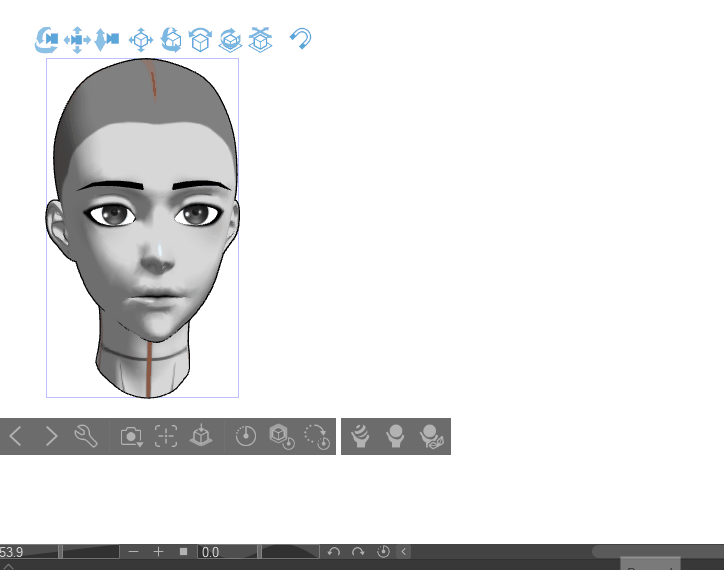Click the reset pose dotted-arrow icon
724x570 pixels.
tap(317, 437)
